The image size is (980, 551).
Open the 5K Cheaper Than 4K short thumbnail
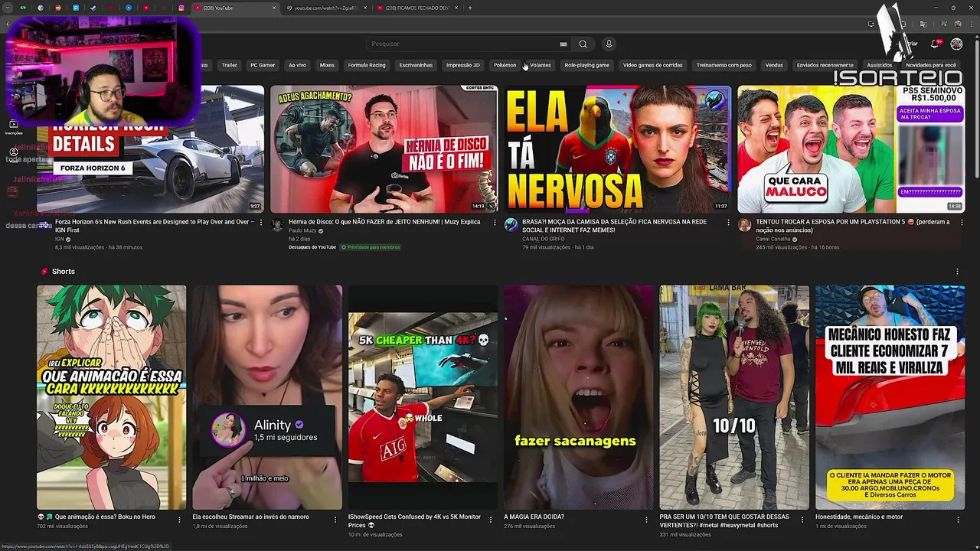click(423, 397)
